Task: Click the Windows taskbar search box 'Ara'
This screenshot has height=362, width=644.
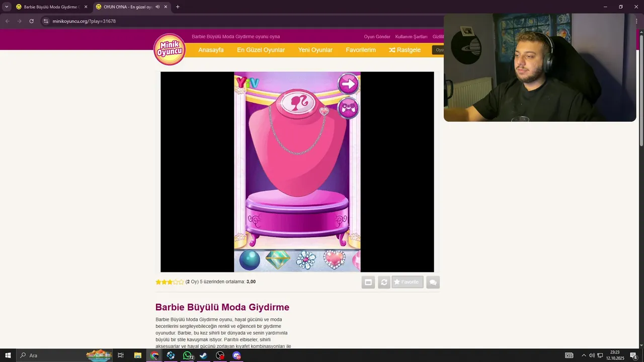Action: (65, 355)
